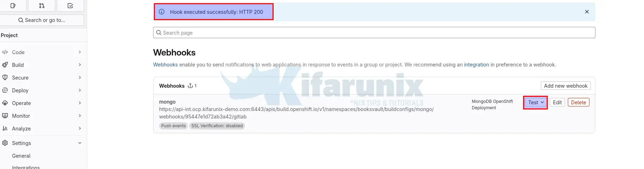The height and width of the screenshot is (169, 644).
Task: Edit the mongo webhook
Action: pyautogui.click(x=557, y=103)
